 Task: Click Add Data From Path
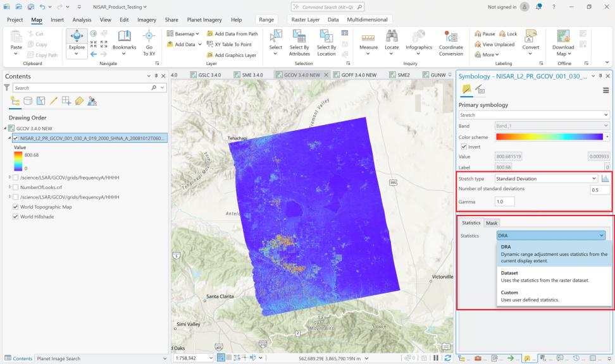232,33
